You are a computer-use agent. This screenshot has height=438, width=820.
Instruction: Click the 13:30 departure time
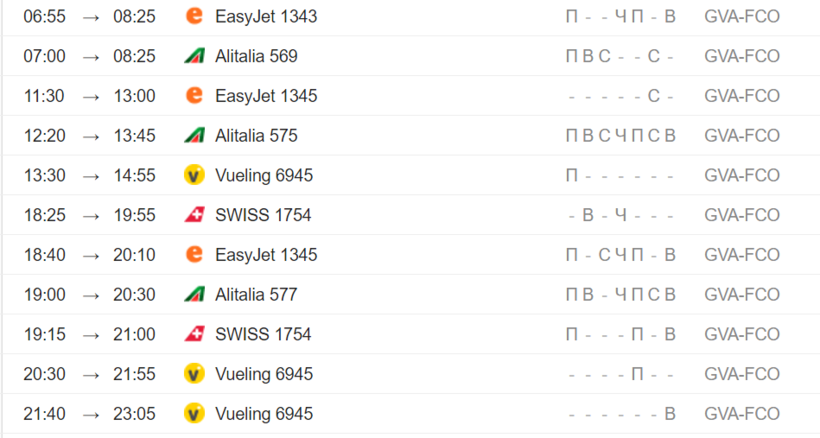[x=45, y=175]
